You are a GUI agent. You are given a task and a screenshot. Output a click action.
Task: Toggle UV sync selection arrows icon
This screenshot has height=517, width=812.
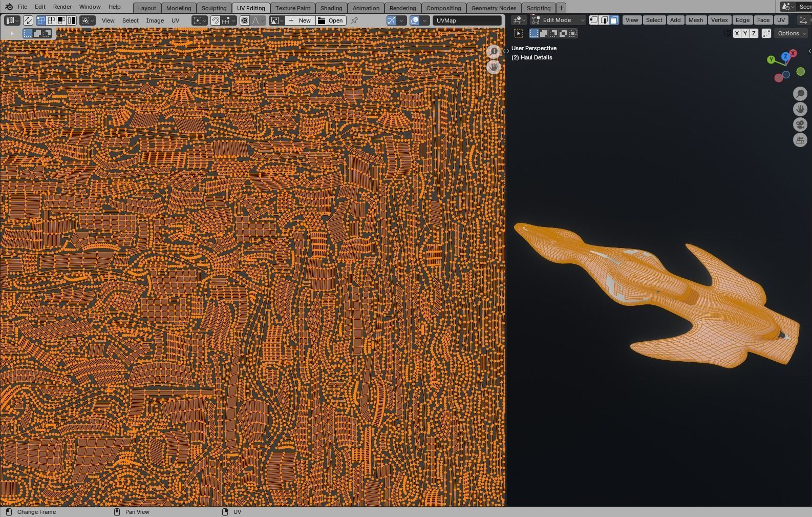pyautogui.click(x=28, y=20)
